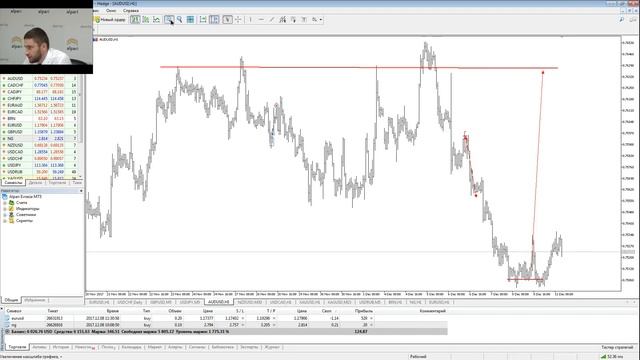The height and width of the screenshot is (360, 640).
Task: Click the New Order button in toolbar
Action: click(110, 20)
